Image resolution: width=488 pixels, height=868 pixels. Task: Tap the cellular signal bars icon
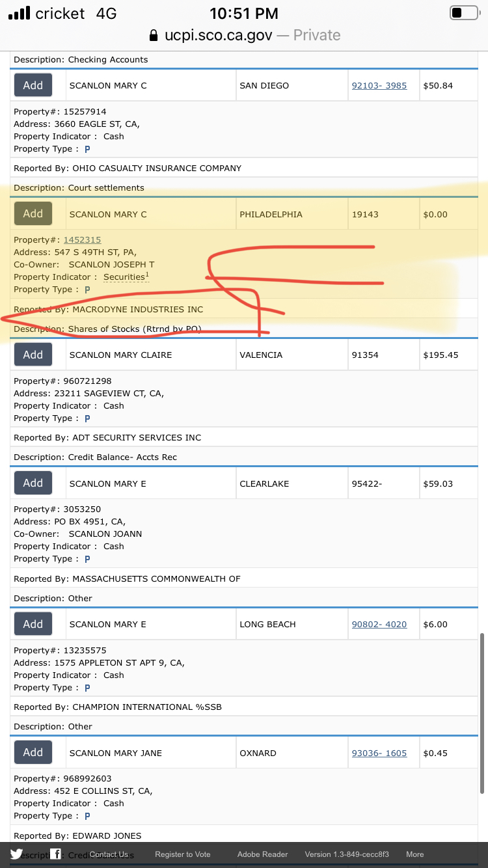pos(19,13)
